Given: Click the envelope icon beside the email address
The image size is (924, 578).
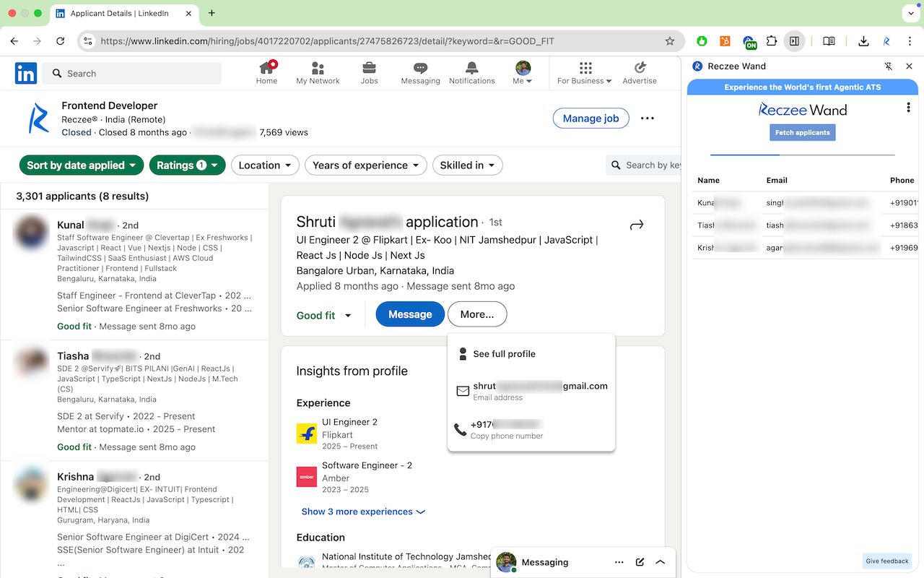Looking at the screenshot, I should pos(463,391).
